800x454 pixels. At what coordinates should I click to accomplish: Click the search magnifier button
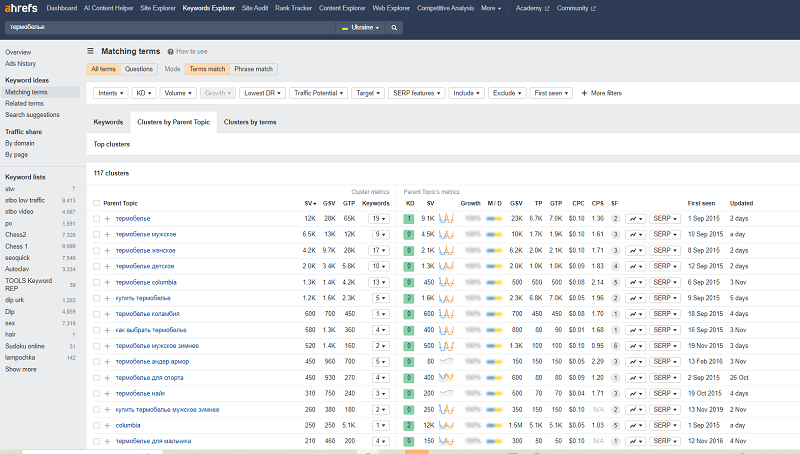[x=394, y=28]
